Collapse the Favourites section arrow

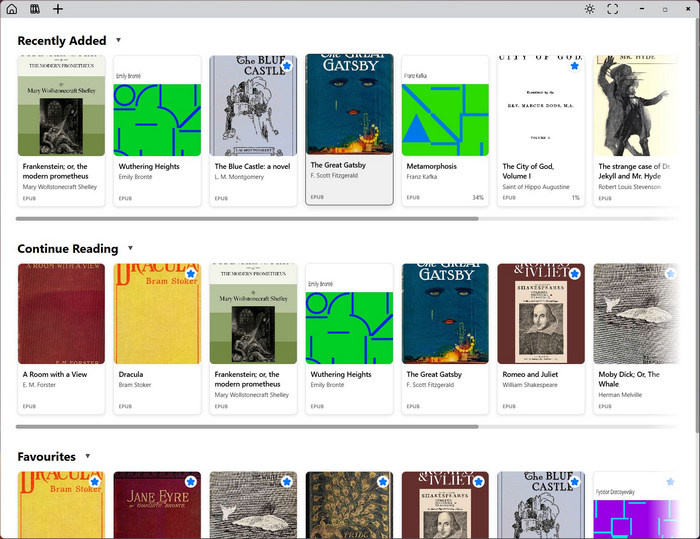[88, 456]
